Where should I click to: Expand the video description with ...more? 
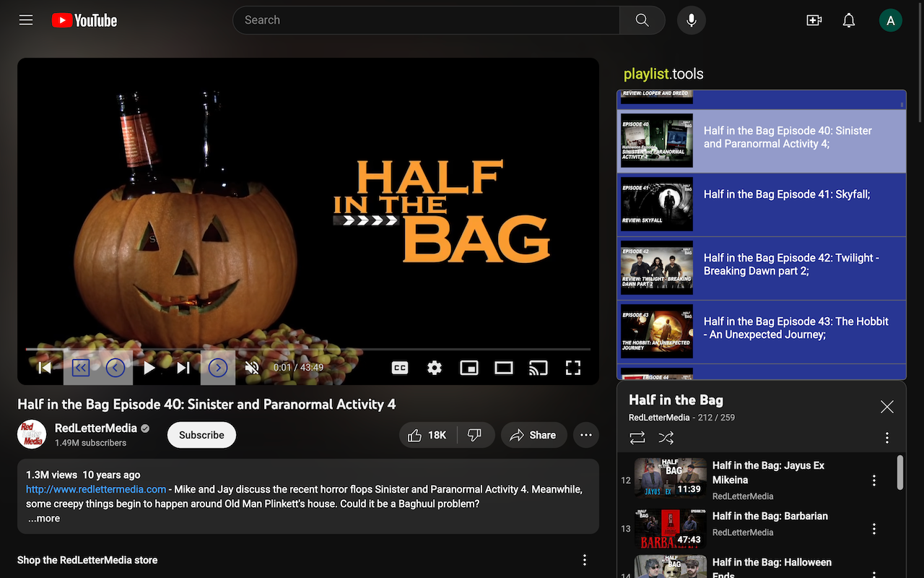[44, 518]
